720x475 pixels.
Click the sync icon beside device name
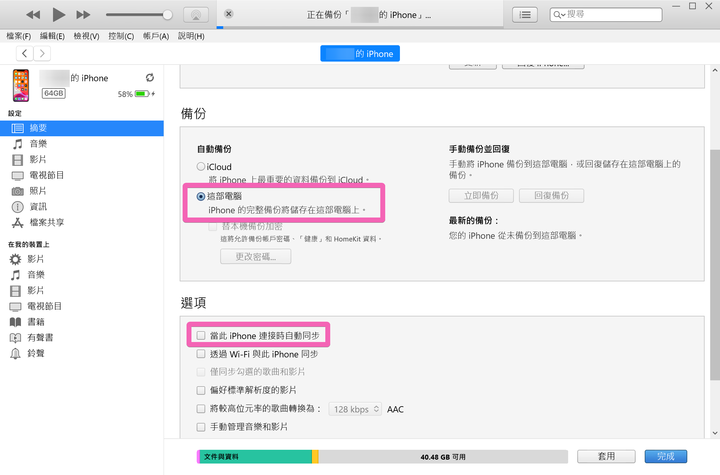150,78
